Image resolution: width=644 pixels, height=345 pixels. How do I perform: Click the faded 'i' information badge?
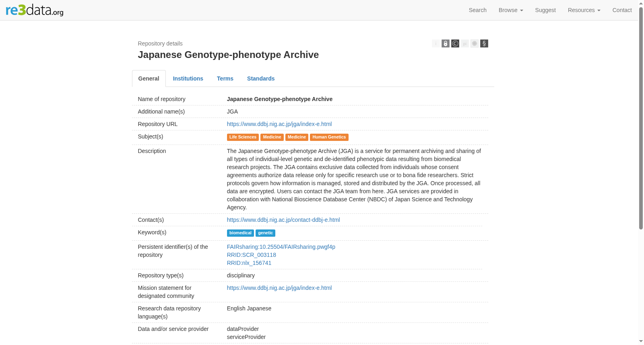436,43
